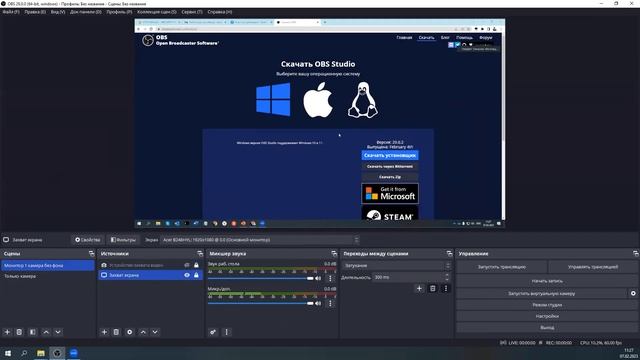Open options dots for Микр/доп. channel
Viewport: 640px width, 360px height.
[x=330, y=303]
